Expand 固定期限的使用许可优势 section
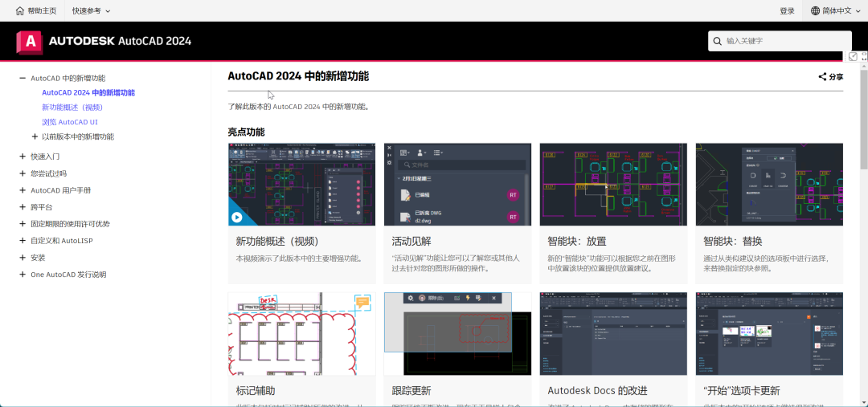Image resolution: width=868 pixels, height=407 pixels. click(23, 224)
